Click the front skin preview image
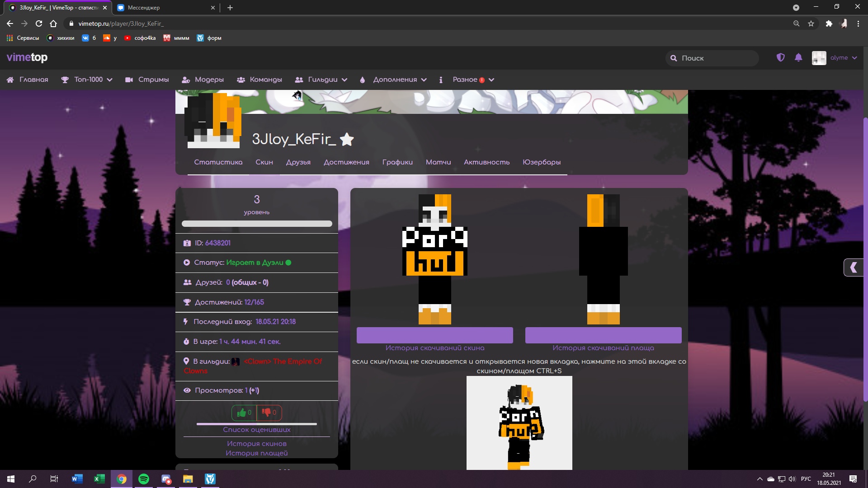This screenshot has height=488, width=868. (x=435, y=259)
